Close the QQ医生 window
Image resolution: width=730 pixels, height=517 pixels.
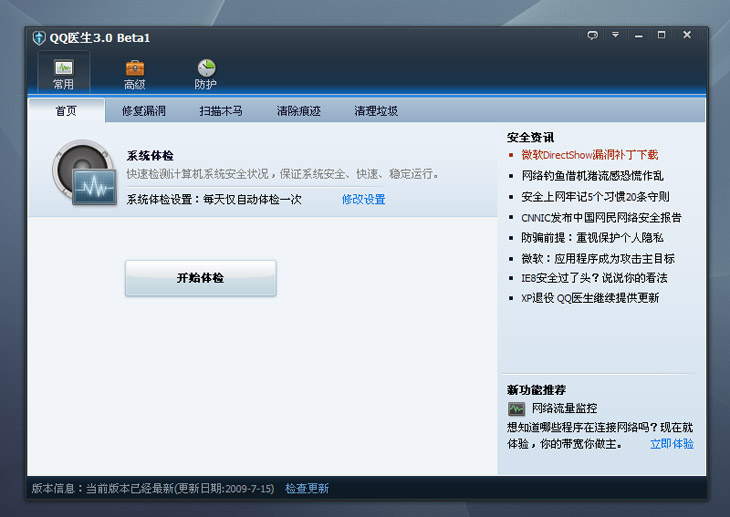coord(687,35)
